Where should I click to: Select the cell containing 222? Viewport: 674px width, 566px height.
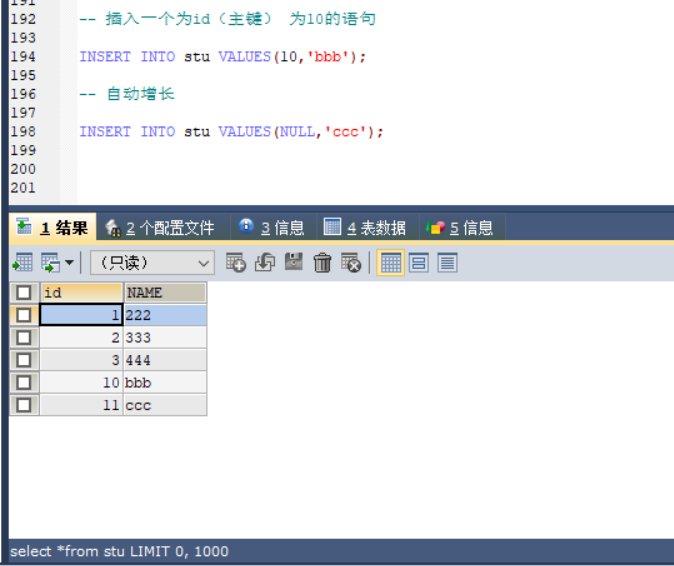165,315
